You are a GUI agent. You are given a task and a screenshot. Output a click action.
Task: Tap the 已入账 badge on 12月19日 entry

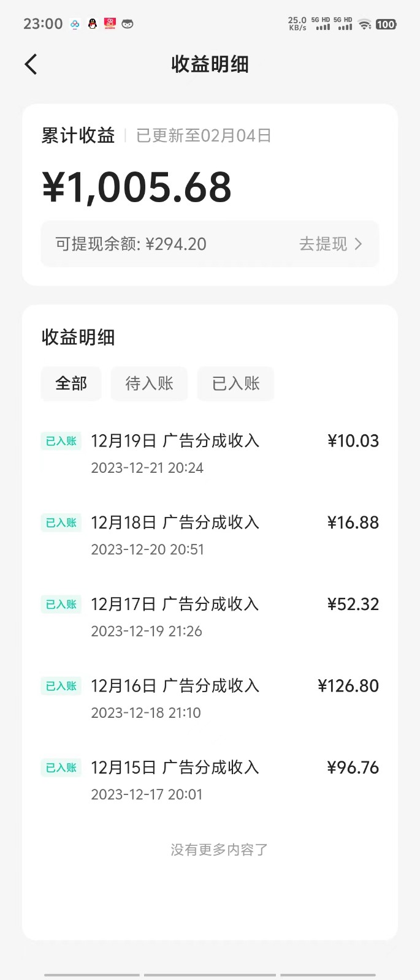(61, 441)
